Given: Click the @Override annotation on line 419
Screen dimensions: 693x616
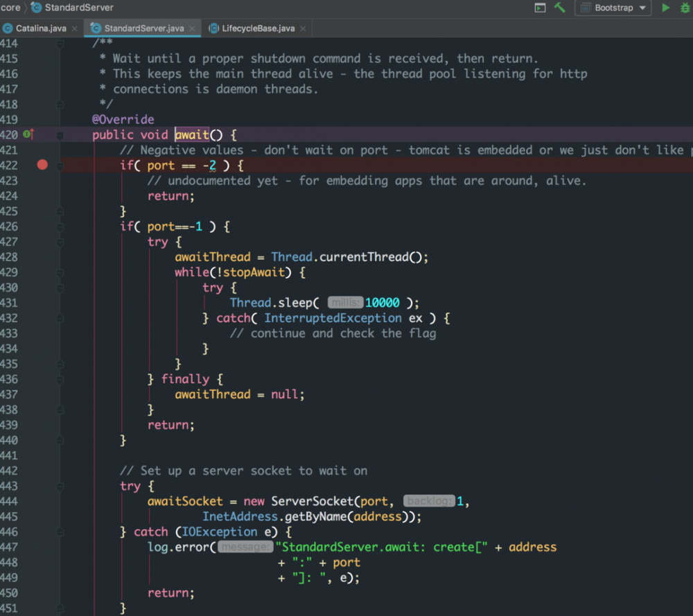Looking at the screenshot, I should pos(123,119).
